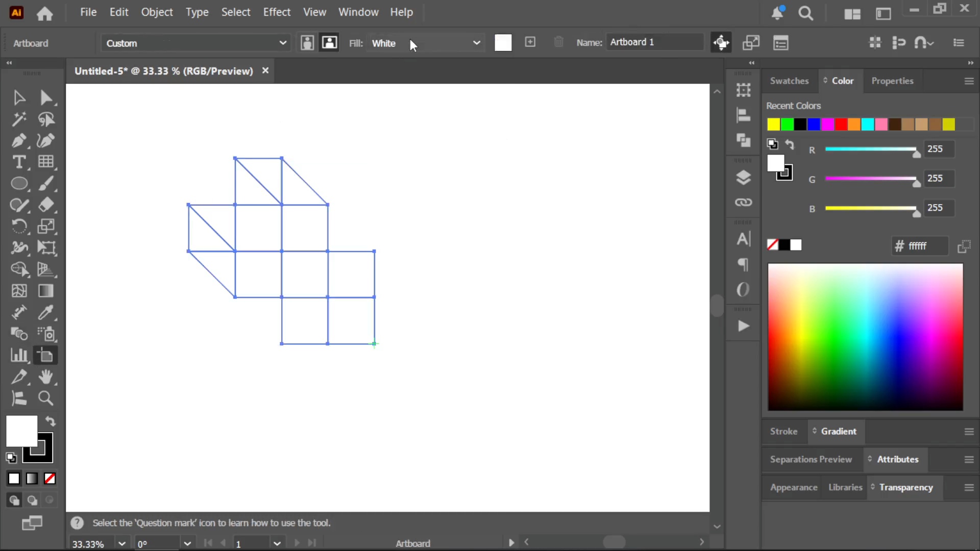Select the Paintbrush tool

point(46,183)
